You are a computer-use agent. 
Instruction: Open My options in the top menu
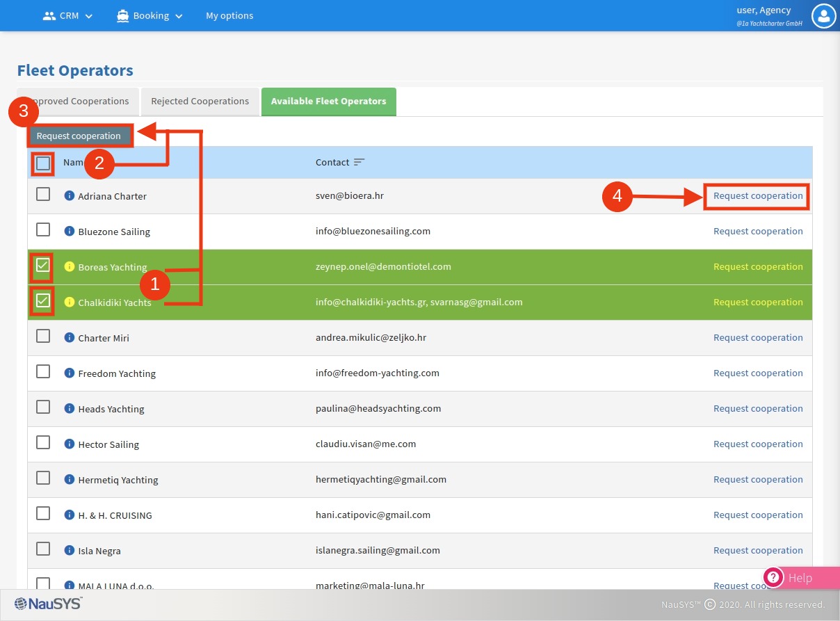[x=229, y=15]
